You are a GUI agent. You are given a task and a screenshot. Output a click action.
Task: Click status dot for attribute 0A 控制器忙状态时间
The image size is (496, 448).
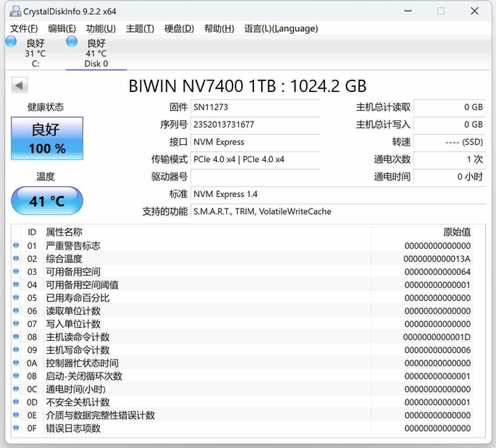[16, 363]
